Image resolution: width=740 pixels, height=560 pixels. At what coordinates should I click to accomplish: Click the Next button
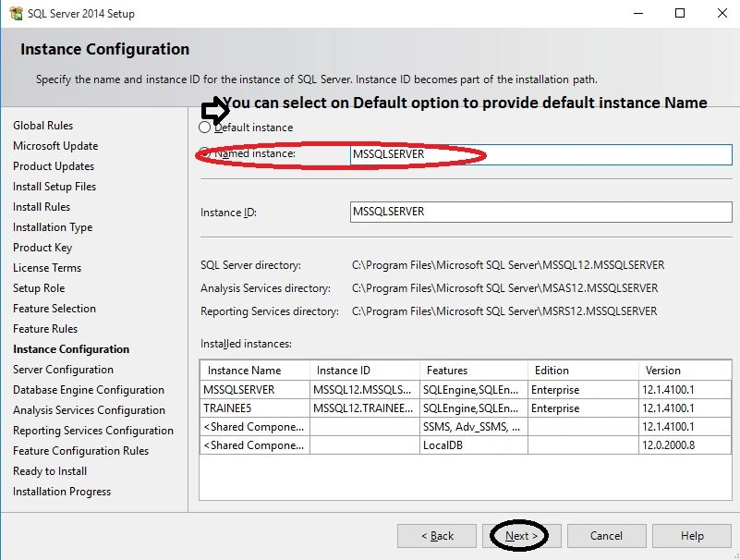pyautogui.click(x=521, y=536)
